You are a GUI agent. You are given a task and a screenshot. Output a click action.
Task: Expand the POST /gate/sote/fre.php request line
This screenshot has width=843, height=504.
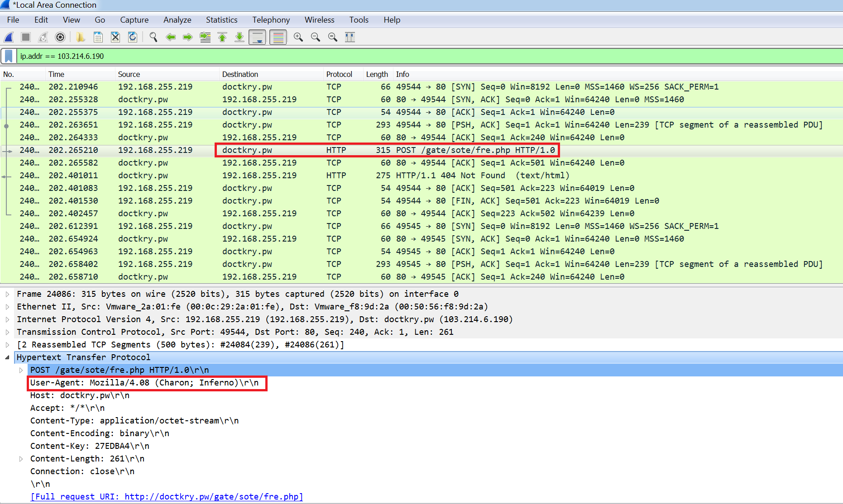point(21,370)
